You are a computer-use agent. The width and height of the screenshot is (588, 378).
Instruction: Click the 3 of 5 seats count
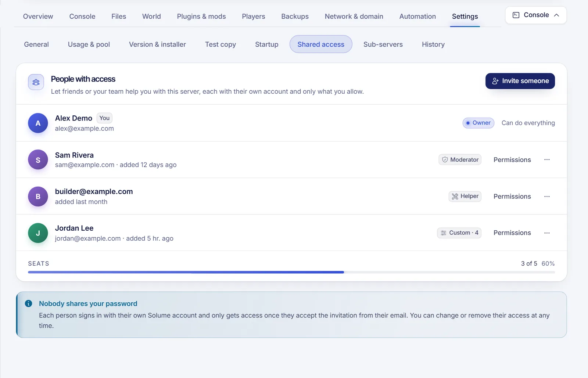[529, 264]
